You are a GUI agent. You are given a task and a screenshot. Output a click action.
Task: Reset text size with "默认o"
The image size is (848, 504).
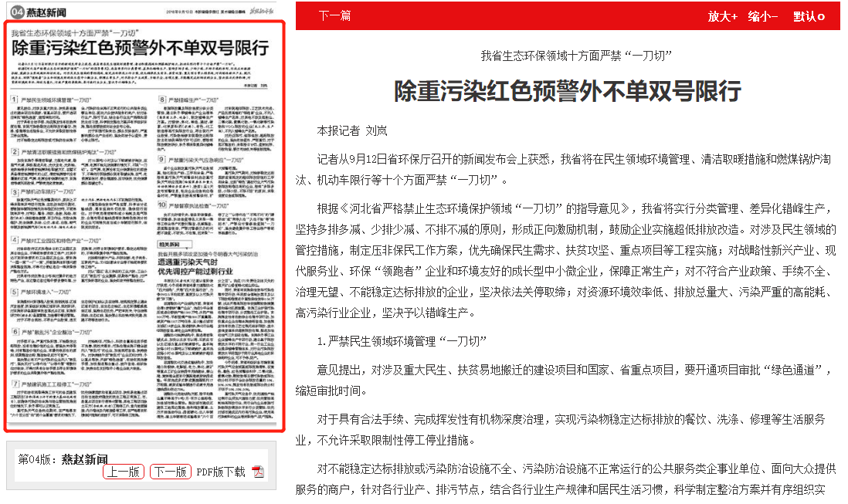[809, 16]
